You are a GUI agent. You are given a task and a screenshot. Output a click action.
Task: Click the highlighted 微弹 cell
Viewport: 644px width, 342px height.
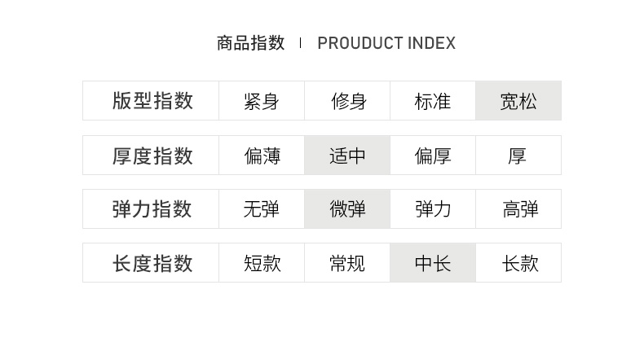click(347, 209)
